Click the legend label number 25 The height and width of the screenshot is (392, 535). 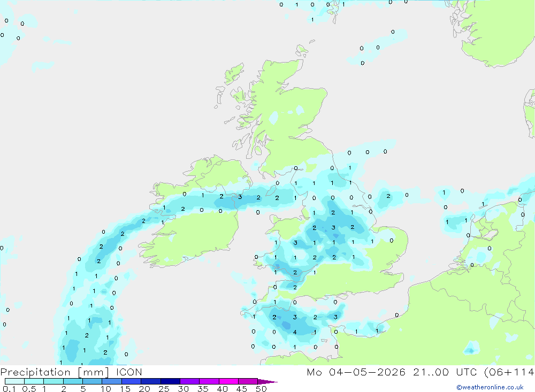click(164, 389)
